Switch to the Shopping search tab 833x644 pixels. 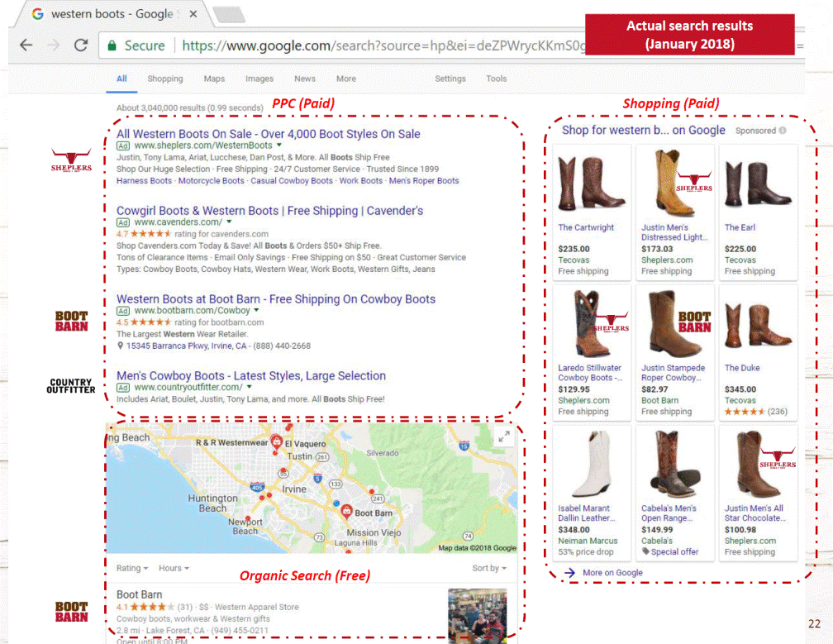tap(165, 79)
